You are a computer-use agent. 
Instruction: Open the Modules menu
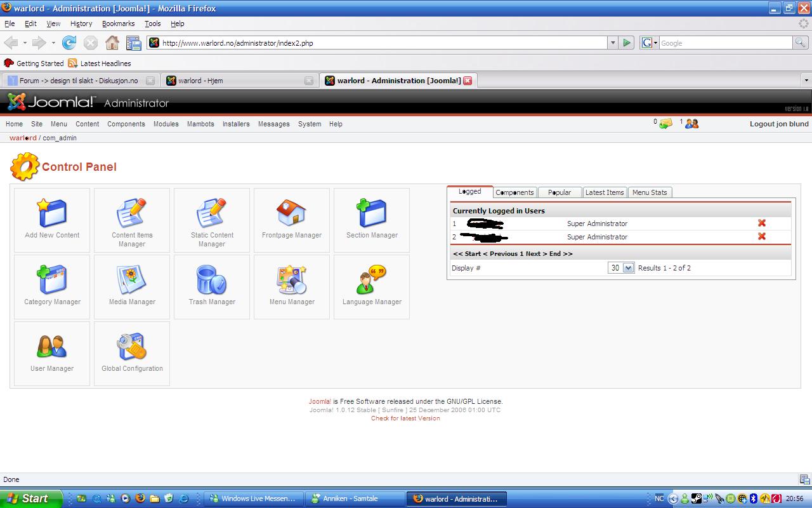point(166,124)
